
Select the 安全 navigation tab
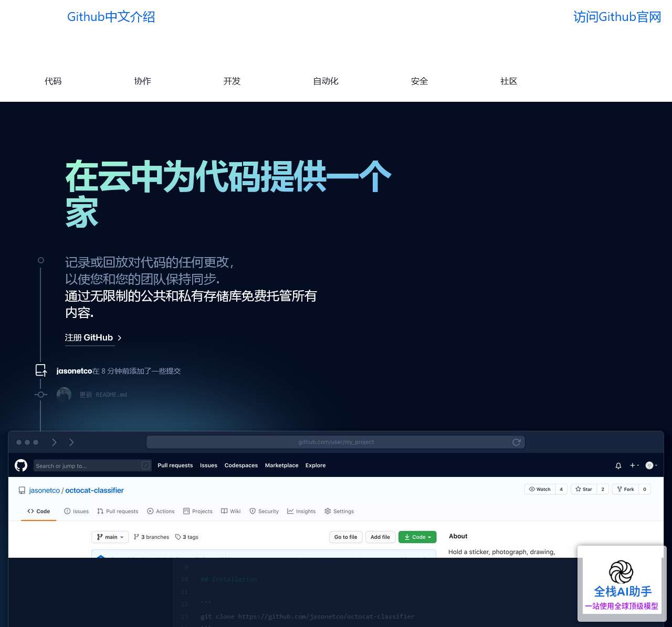419,81
